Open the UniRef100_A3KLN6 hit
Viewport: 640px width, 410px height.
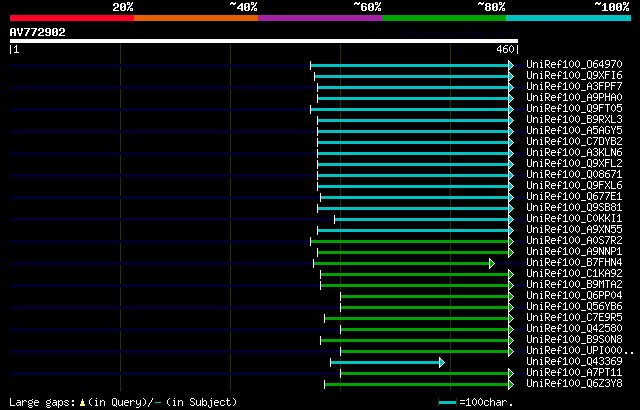pos(574,153)
